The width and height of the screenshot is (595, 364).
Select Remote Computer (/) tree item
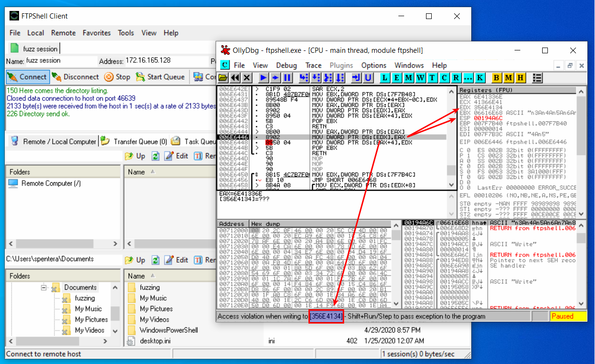click(47, 183)
